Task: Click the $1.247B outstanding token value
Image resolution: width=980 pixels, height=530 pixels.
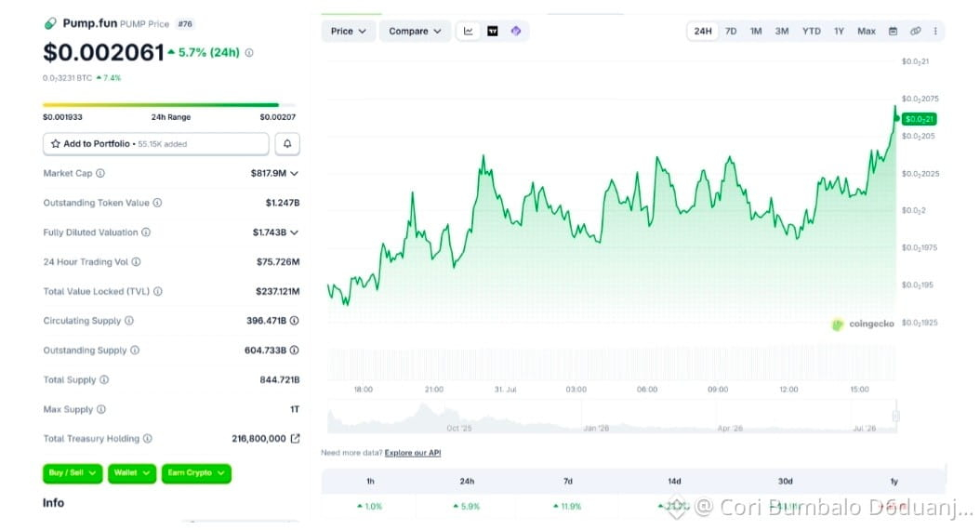Action: coord(283,203)
